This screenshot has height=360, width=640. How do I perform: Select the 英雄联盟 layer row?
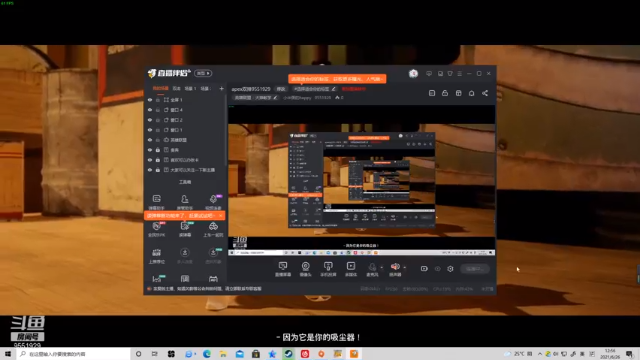[186, 140]
